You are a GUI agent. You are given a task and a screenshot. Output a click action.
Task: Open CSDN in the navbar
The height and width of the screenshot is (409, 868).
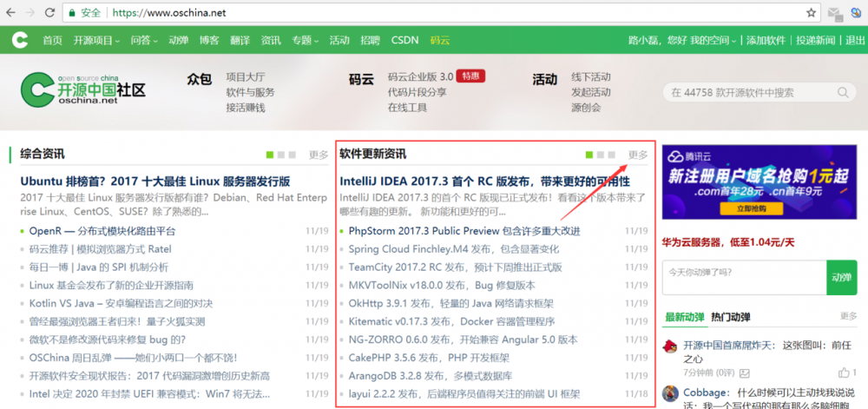[405, 41]
